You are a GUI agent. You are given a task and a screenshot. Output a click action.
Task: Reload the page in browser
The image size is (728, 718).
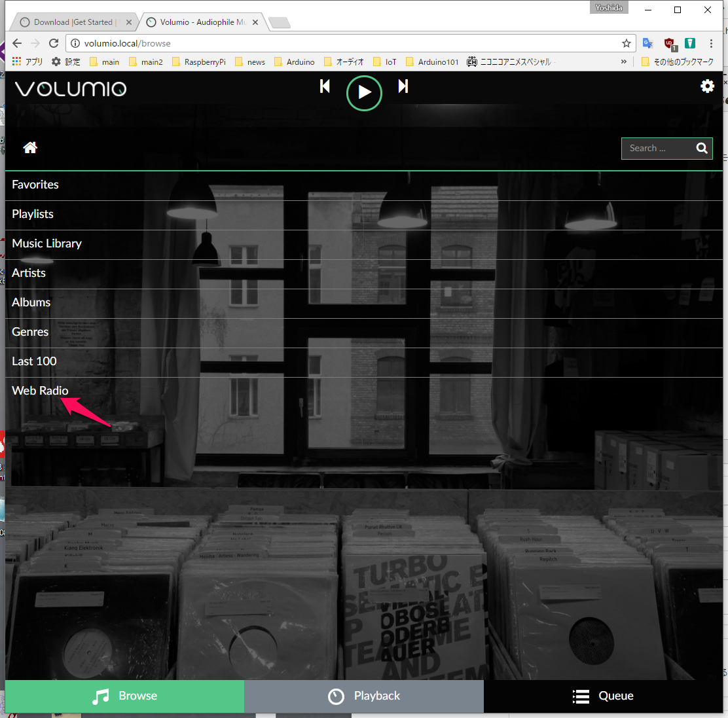[54, 43]
